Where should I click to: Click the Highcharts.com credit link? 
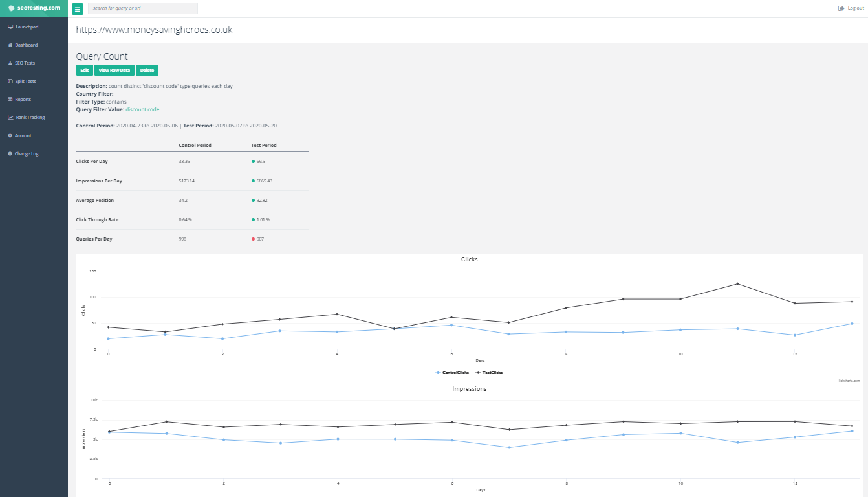pyautogui.click(x=848, y=381)
